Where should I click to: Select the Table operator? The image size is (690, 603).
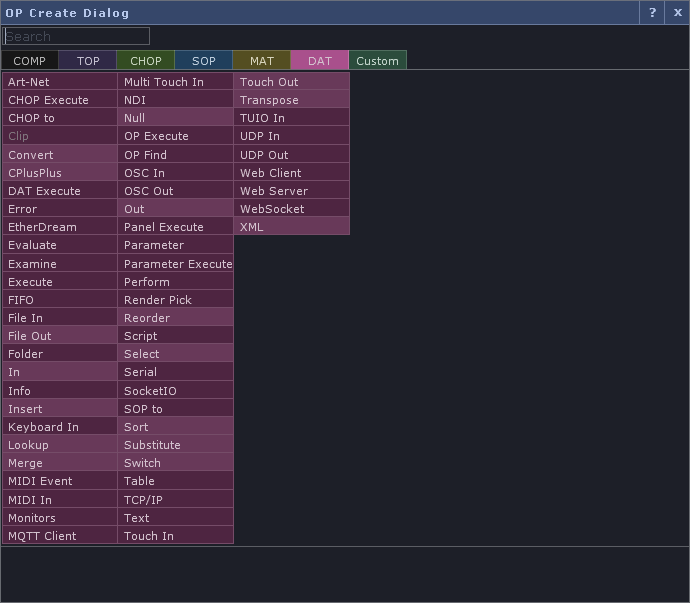[176, 481]
